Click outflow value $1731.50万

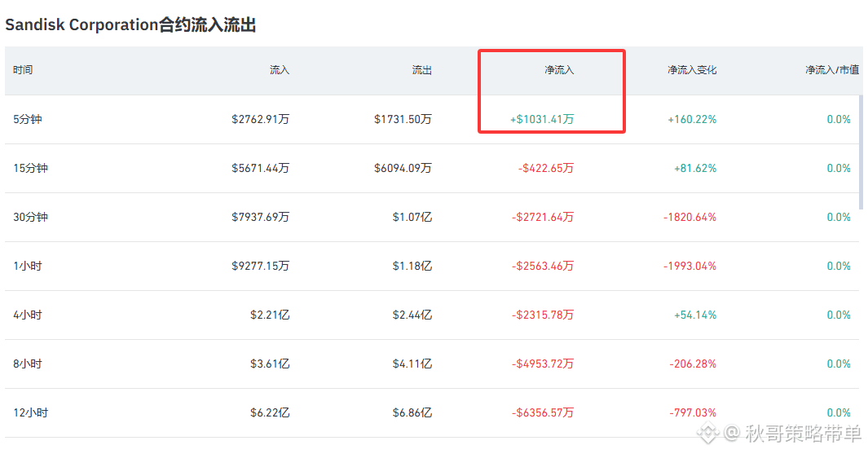point(403,119)
